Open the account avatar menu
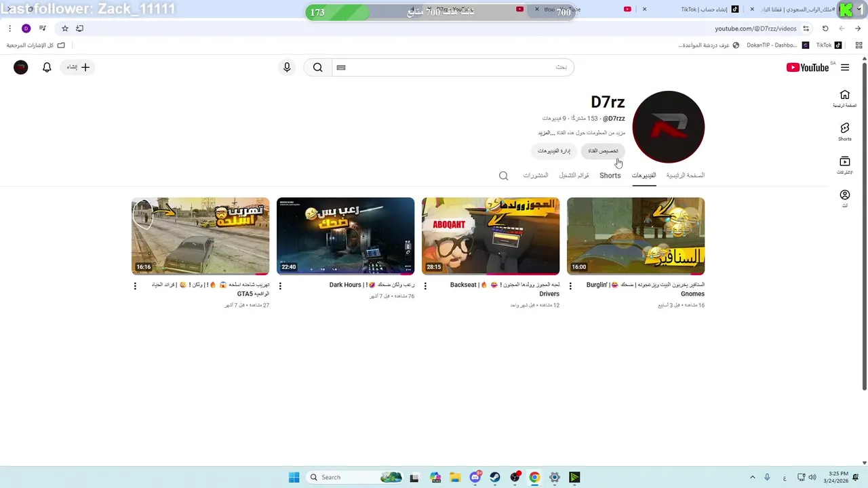 [21, 67]
